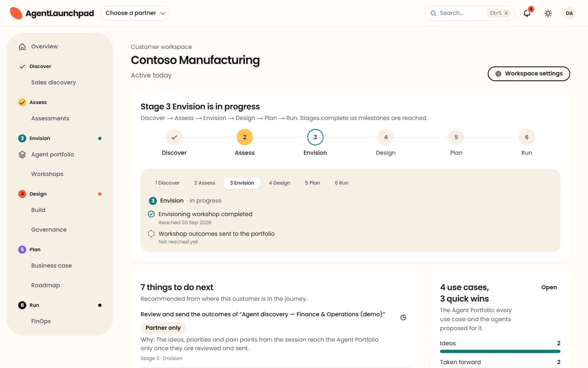Click the Envision stage 3 circle
Image resolution: width=588 pixels, height=368 pixels.
(x=315, y=137)
